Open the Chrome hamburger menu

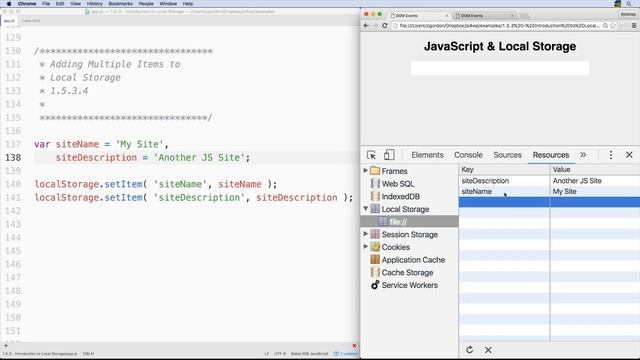point(634,25)
